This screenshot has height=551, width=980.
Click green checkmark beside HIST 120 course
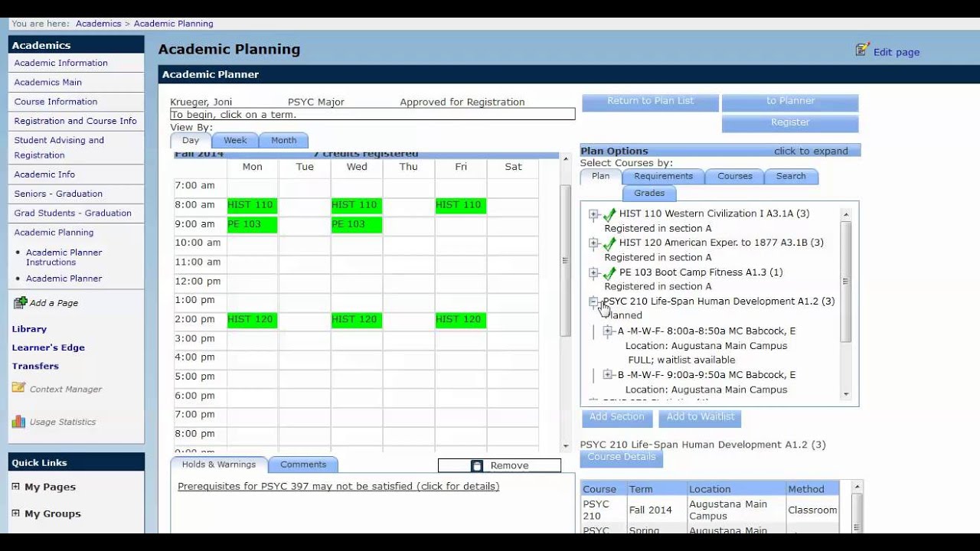point(609,244)
